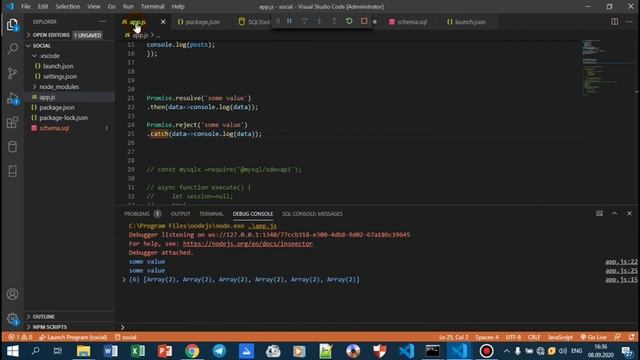Screen dimensions: 640x360
Task: Open feedback icon in status bar
Action: tap(617, 337)
